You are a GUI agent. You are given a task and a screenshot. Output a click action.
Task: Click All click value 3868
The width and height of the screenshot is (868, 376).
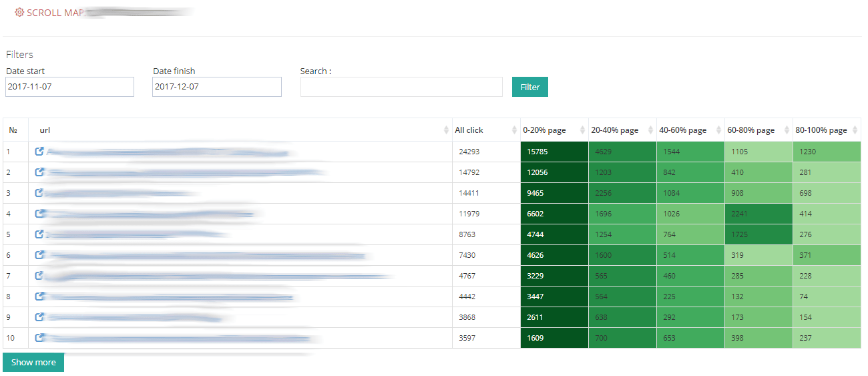[467, 317]
